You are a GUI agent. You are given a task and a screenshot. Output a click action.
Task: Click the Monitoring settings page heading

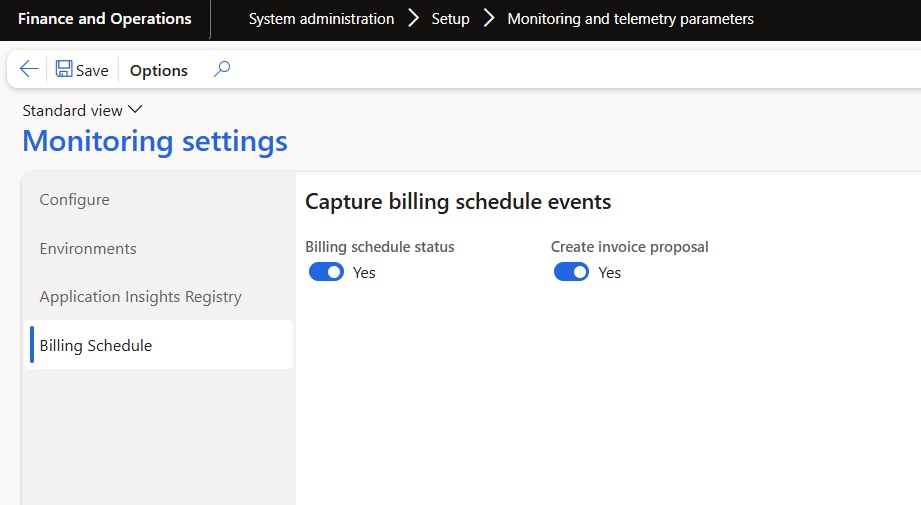[x=155, y=142]
